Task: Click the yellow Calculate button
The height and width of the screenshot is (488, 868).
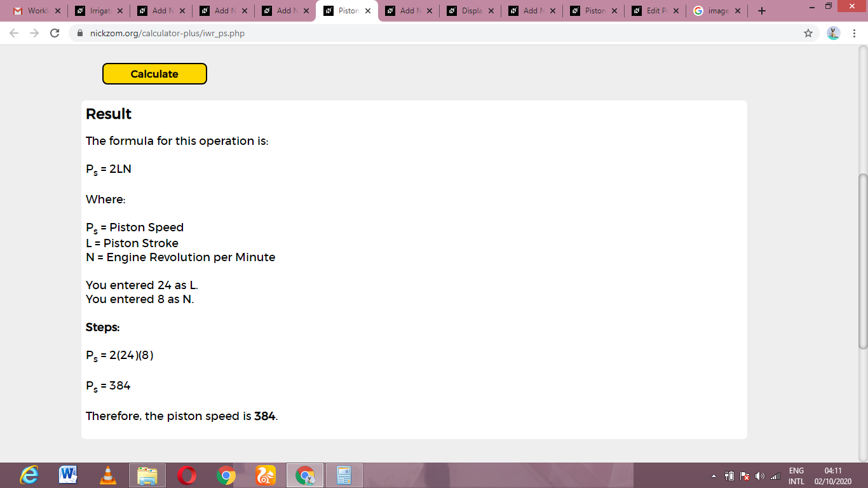Action: pos(154,74)
